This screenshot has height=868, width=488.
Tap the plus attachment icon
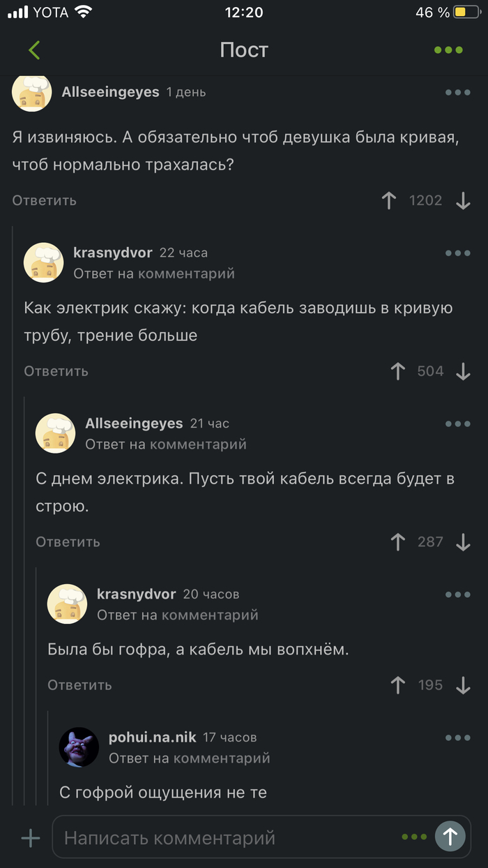[31, 837]
